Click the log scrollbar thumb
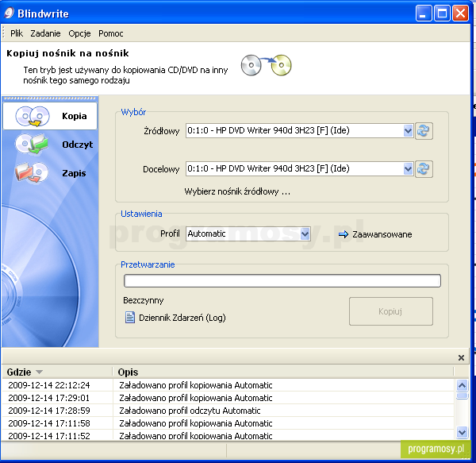The height and width of the screenshot is (463, 476). 462,395
